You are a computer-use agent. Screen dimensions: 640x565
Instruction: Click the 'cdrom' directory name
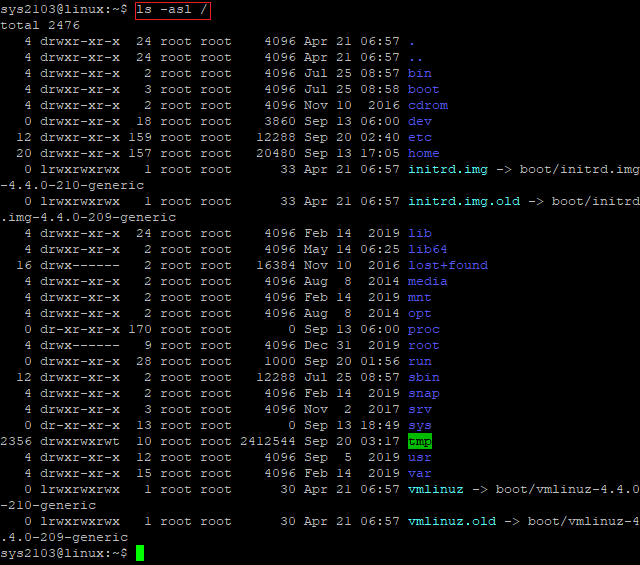tap(428, 105)
